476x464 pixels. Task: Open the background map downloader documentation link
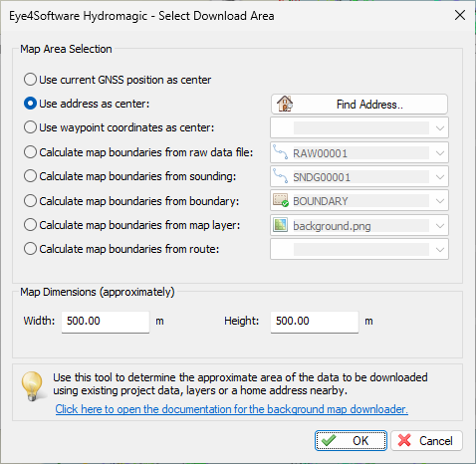232,409
